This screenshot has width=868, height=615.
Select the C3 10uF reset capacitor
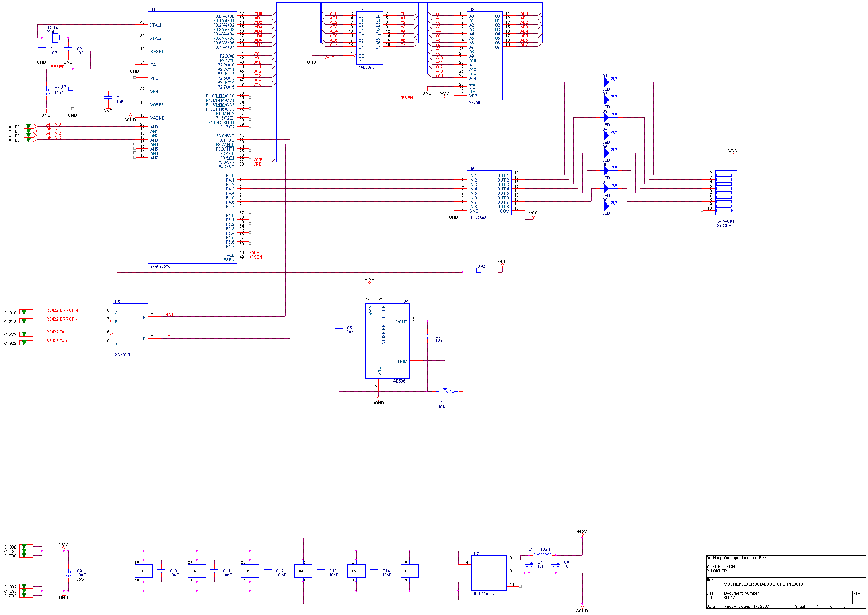46,92
